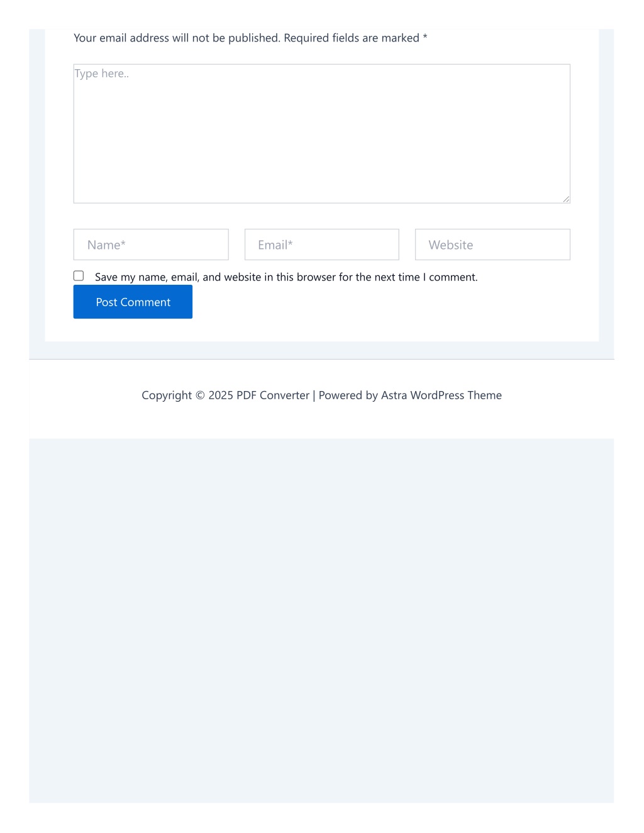
Task: Select the Name* input field
Action: click(x=151, y=245)
